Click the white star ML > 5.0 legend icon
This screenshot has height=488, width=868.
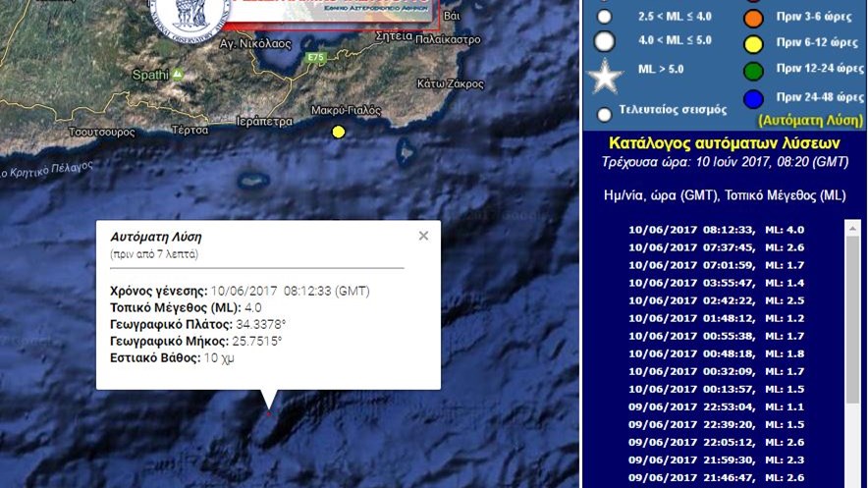(x=605, y=76)
